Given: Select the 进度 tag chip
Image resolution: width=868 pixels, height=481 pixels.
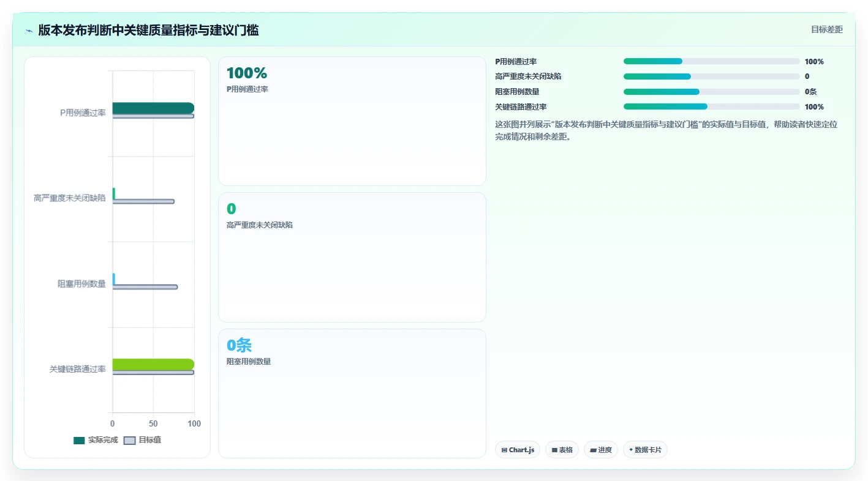Looking at the screenshot, I should 600,450.
